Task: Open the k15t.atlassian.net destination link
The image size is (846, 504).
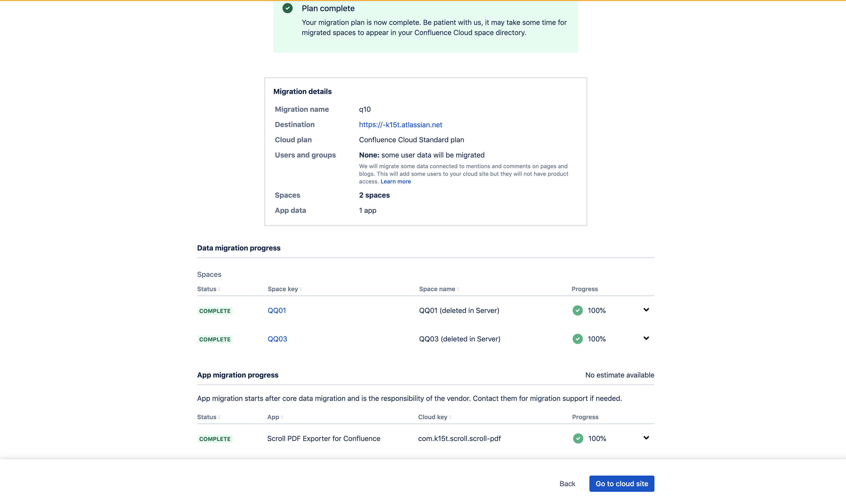Action: coord(400,125)
